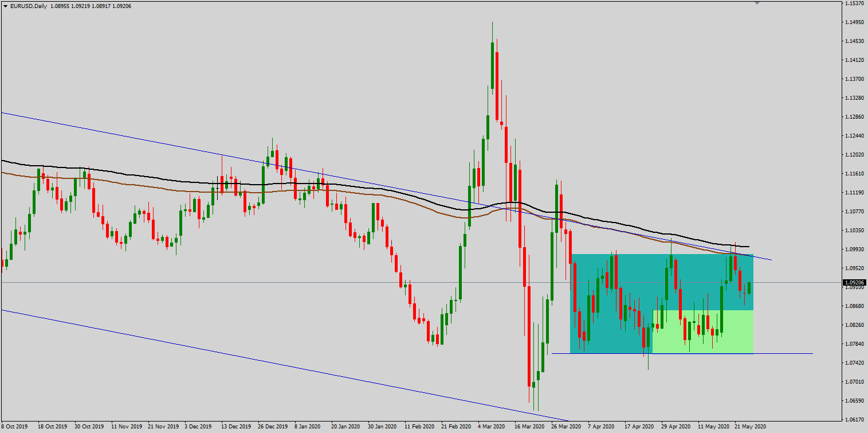Click price axis label 1.06170
Image resolution: width=868 pixels, height=433 pixels.
pos(854,420)
